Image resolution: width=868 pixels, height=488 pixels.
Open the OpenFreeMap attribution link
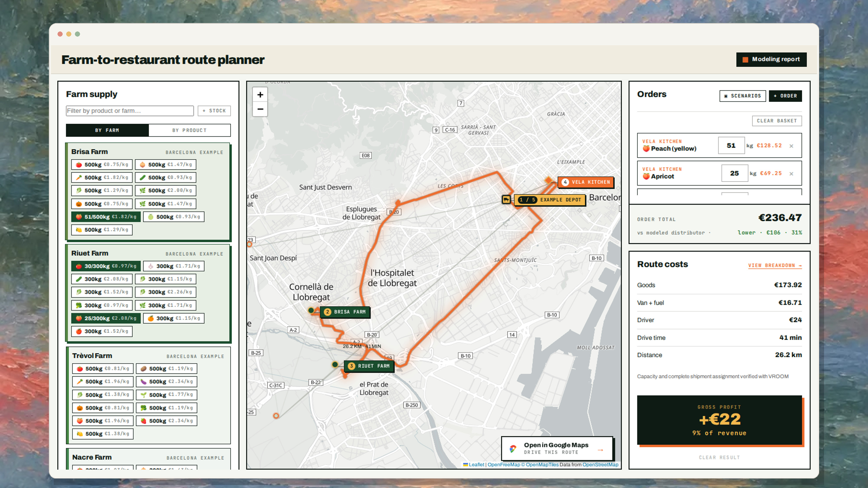503,465
